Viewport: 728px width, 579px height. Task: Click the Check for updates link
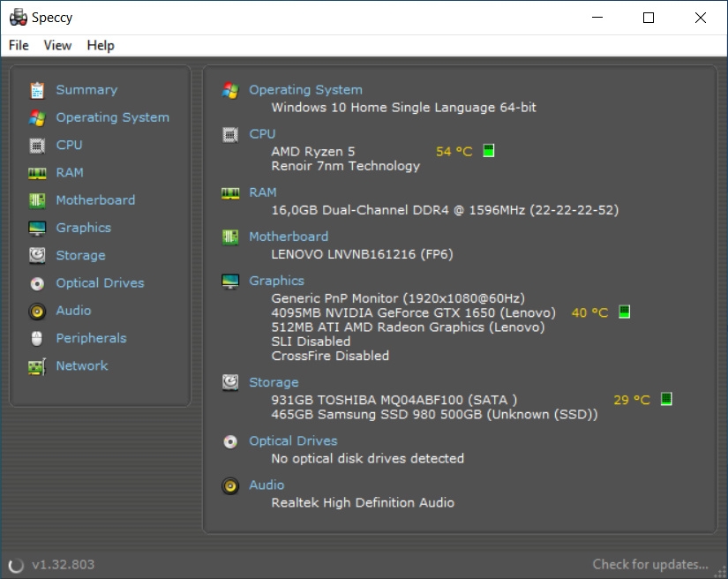tap(650, 565)
